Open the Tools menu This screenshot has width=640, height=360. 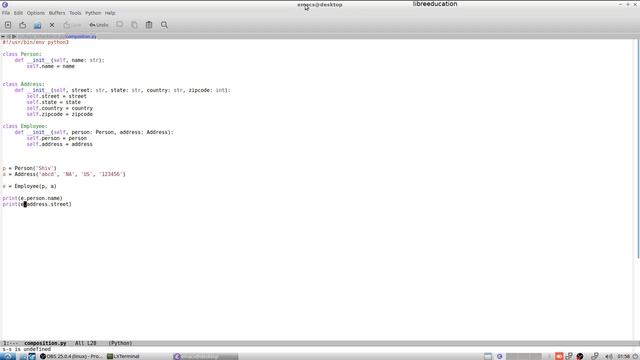(75, 13)
